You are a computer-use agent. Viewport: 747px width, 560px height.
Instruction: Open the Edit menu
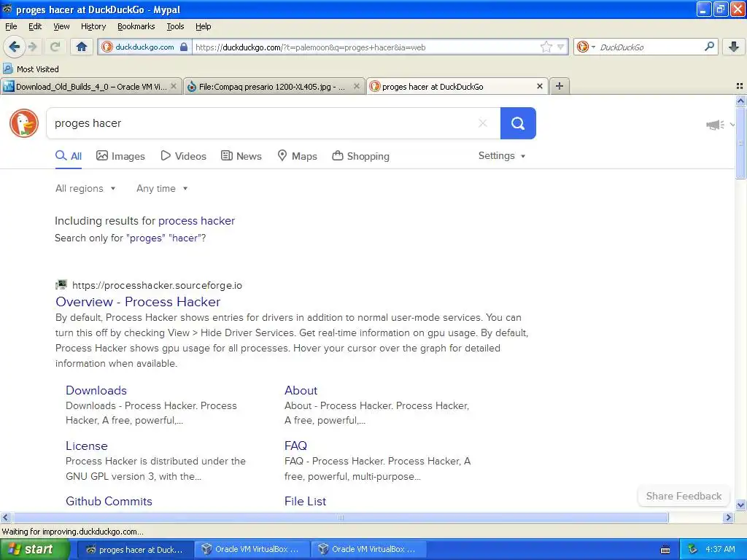35,26
